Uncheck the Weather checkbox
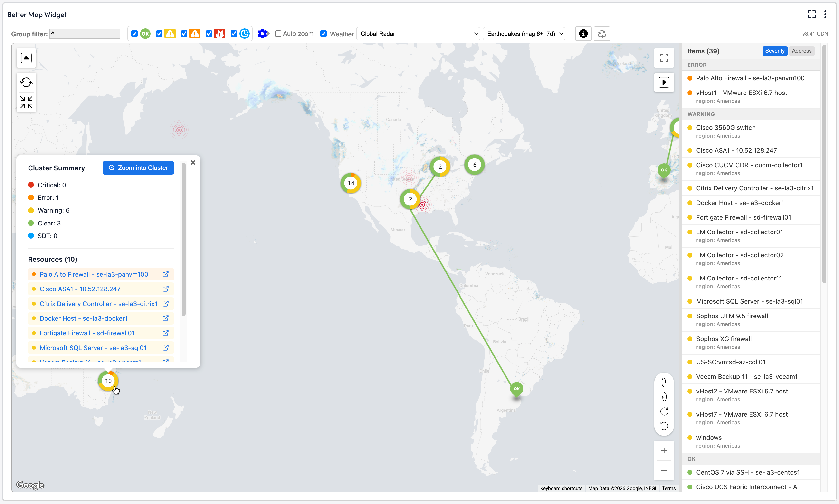839x504 pixels. point(324,34)
